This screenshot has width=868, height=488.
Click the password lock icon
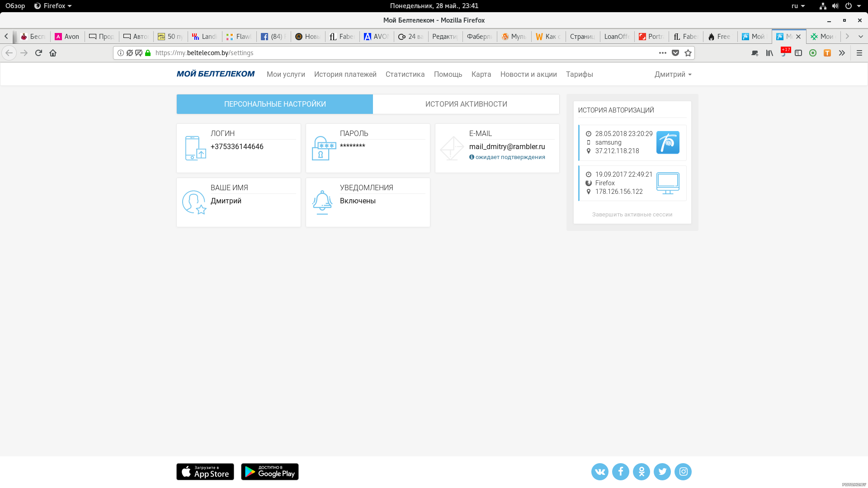[x=324, y=148]
